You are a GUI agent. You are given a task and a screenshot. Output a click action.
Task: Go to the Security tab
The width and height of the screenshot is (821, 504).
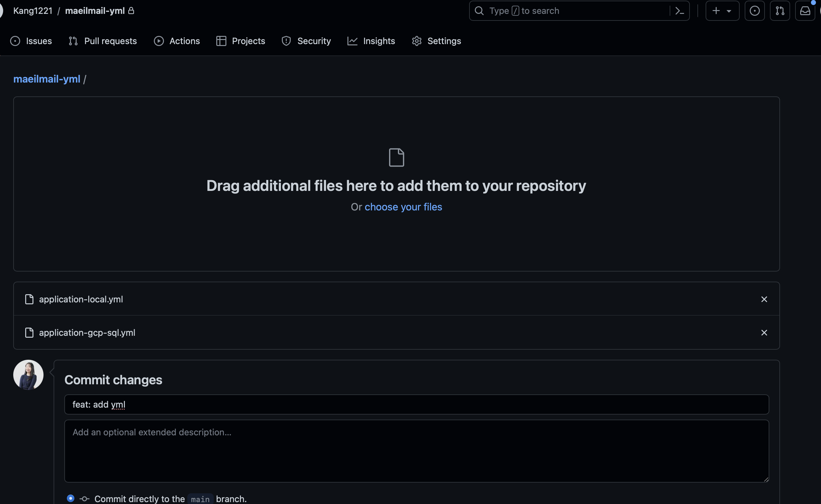(306, 41)
